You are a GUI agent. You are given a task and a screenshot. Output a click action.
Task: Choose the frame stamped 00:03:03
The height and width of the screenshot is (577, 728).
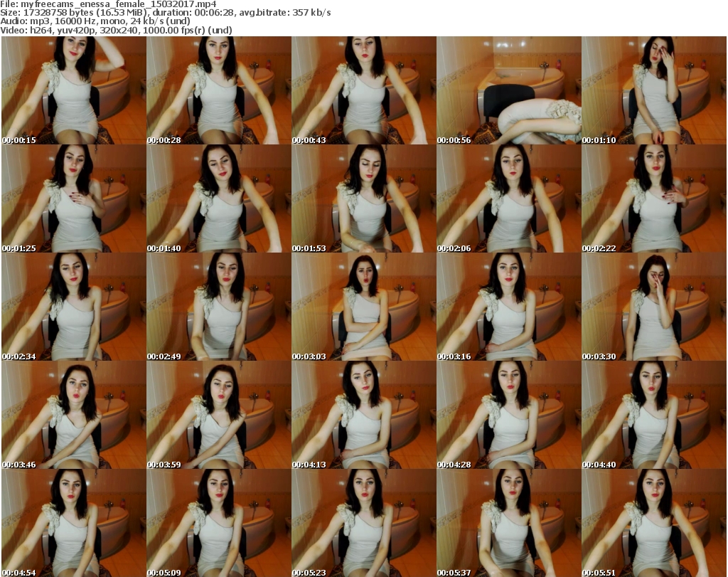pyautogui.click(x=363, y=307)
